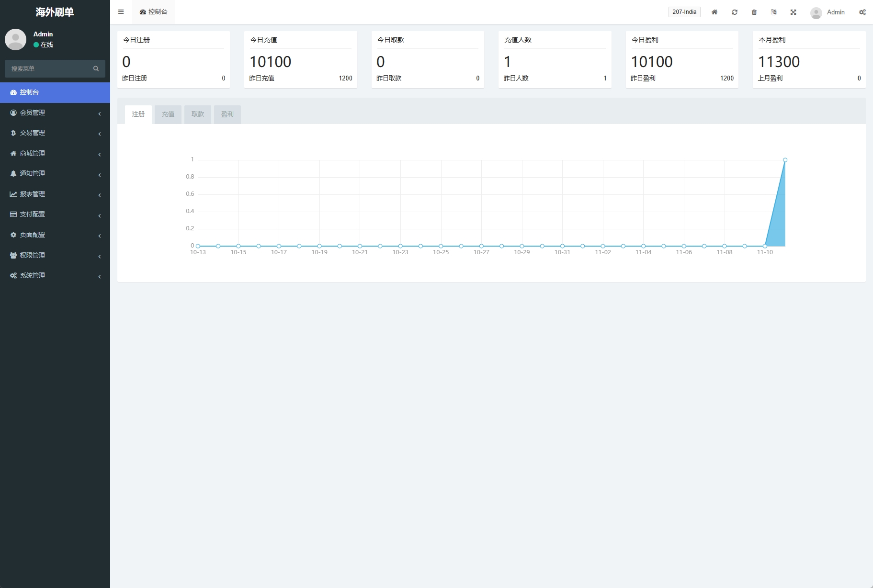Expand the 支付配置 sidebar menu

click(55, 214)
